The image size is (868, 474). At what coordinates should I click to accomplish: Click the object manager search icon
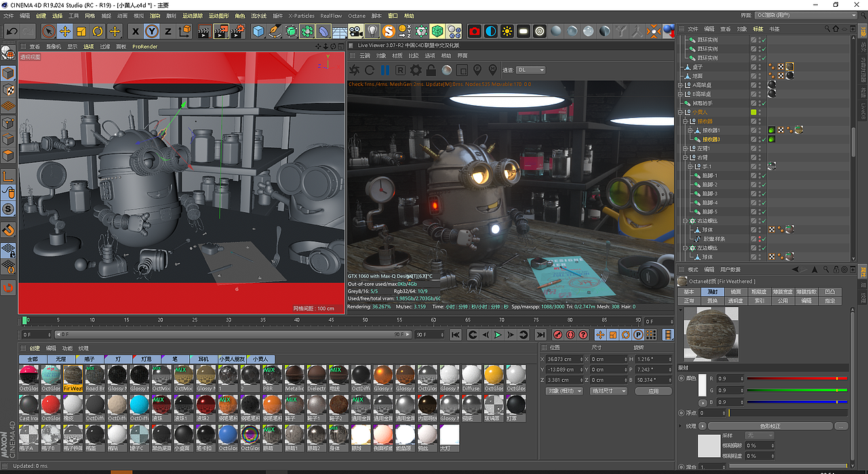point(826,29)
